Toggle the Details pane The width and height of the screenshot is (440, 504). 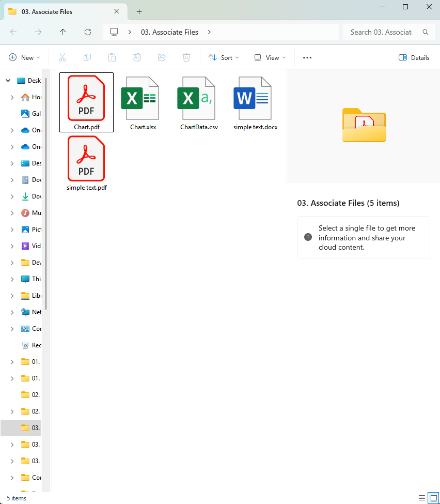click(x=414, y=57)
